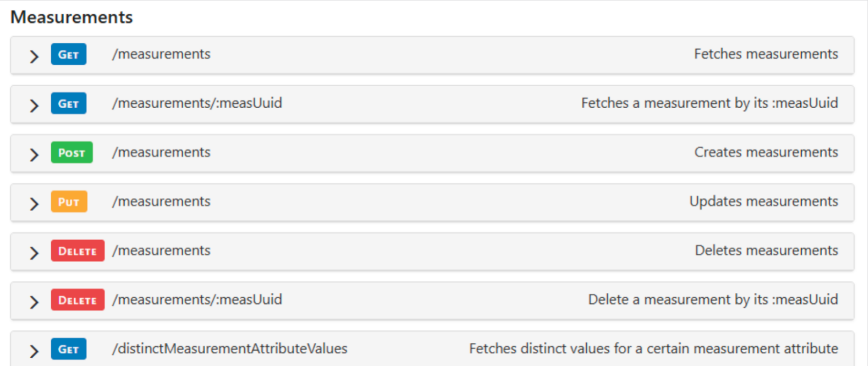Click the GET badge for distinctMeasurementAttributeValues
The width and height of the screenshot is (868, 366).
(x=69, y=349)
